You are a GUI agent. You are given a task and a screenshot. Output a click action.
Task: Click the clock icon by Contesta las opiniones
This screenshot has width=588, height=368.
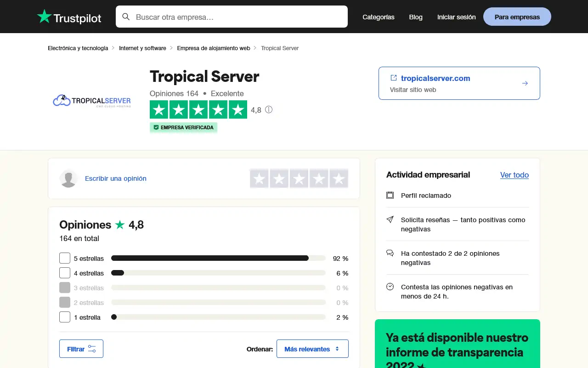coord(390,287)
